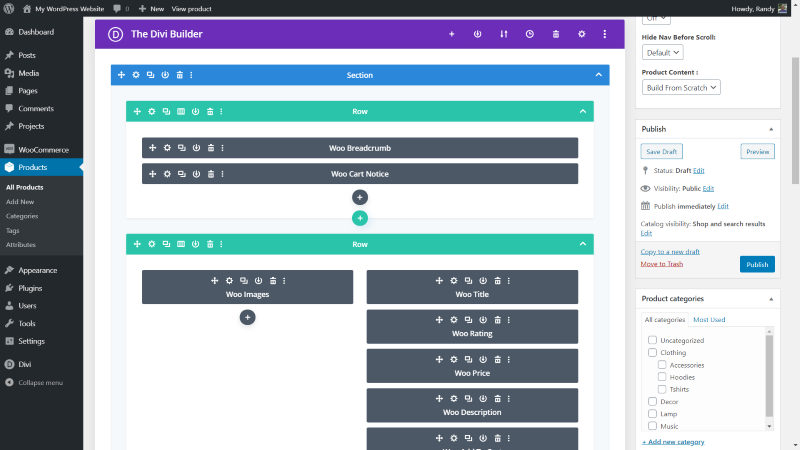Image resolution: width=800 pixels, height=450 pixels.
Task: Click Copy to a new draft link
Action: click(670, 252)
